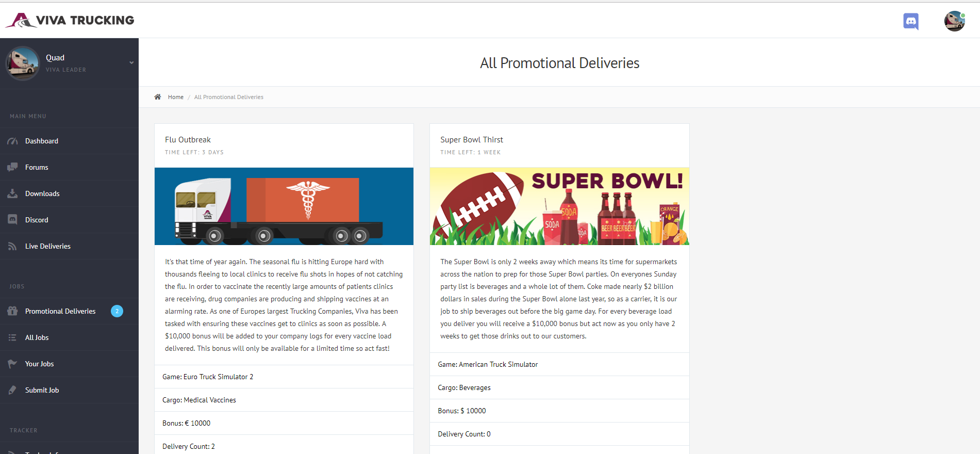Click All Promotional Deliveries breadcrumb text

[x=229, y=97]
